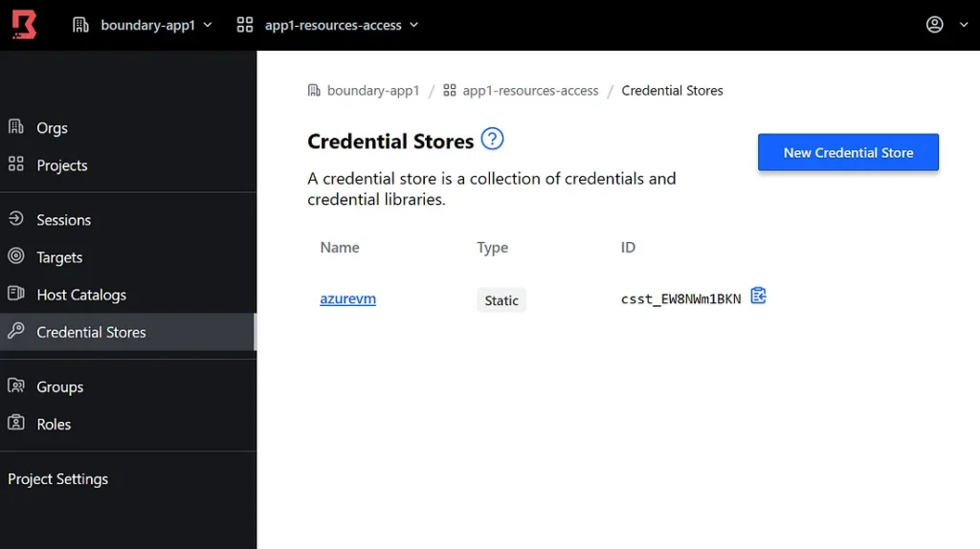This screenshot has height=549, width=980.
Task: Click the Roles badge icon in sidebar
Action: click(x=16, y=424)
